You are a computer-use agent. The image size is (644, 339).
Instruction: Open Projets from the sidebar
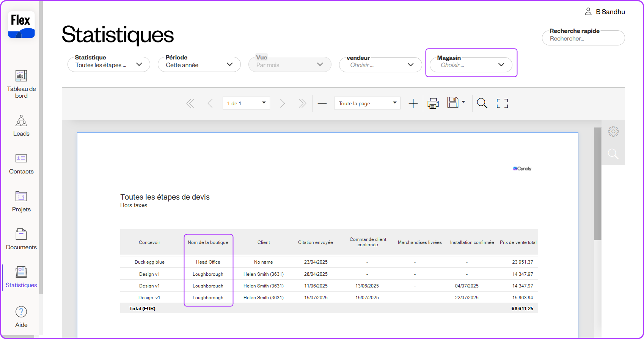(x=21, y=201)
